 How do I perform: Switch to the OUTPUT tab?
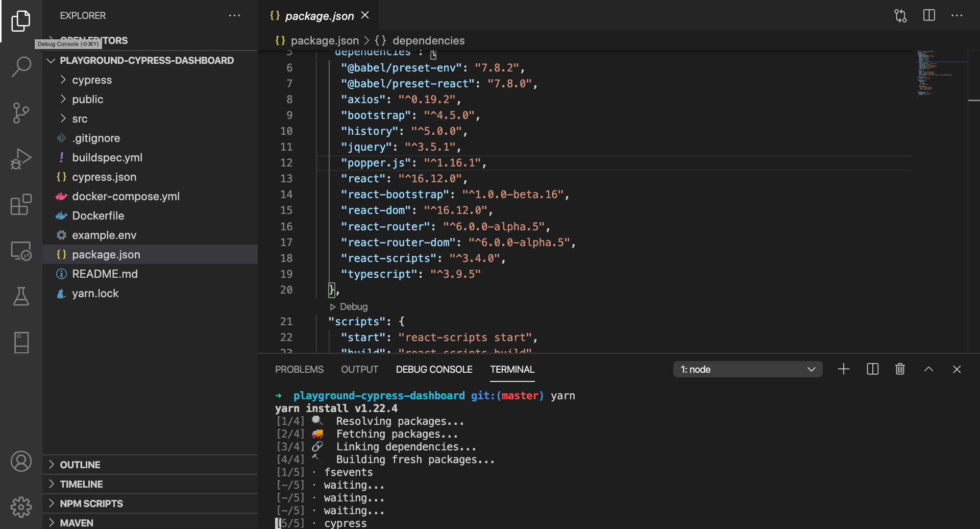(x=359, y=369)
